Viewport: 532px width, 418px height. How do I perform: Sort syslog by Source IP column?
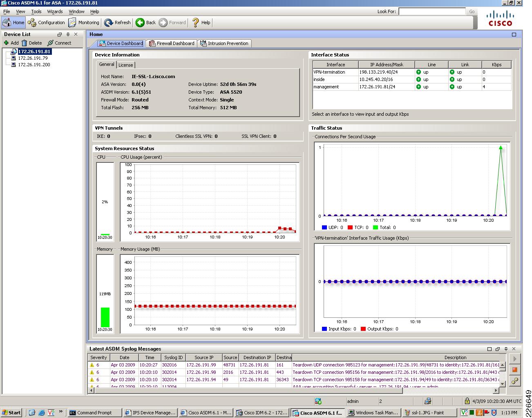[x=203, y=357]
